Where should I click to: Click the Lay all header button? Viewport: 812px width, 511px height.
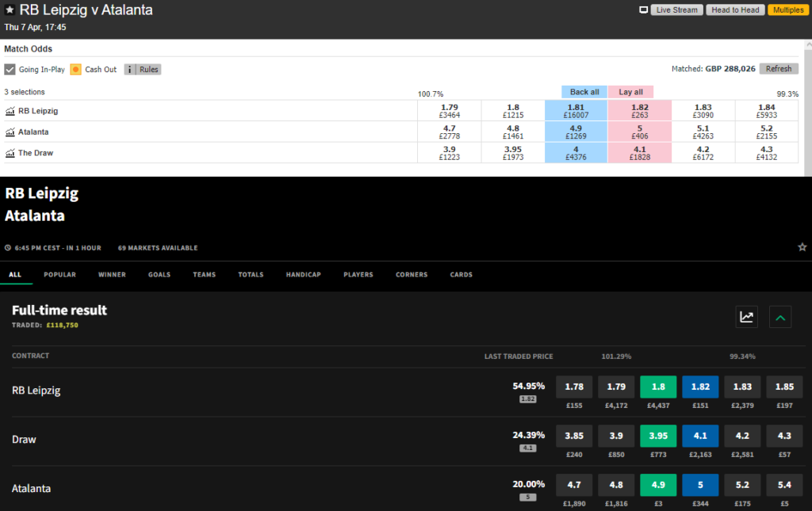coord(630,92)
